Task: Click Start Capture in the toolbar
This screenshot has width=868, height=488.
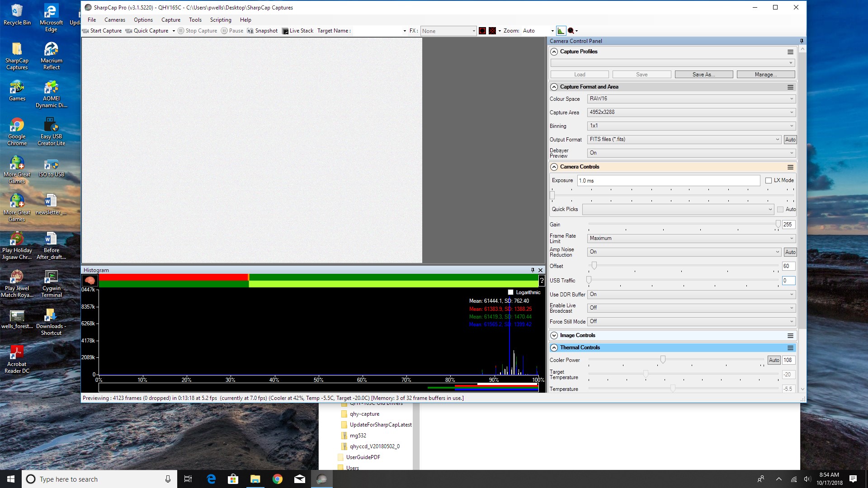Action: tap(102, 31)
